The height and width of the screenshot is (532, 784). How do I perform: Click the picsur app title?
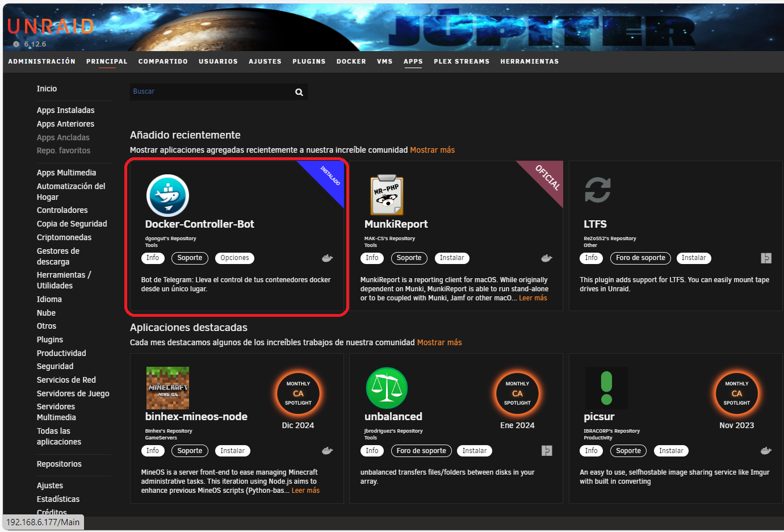[599, 417]
